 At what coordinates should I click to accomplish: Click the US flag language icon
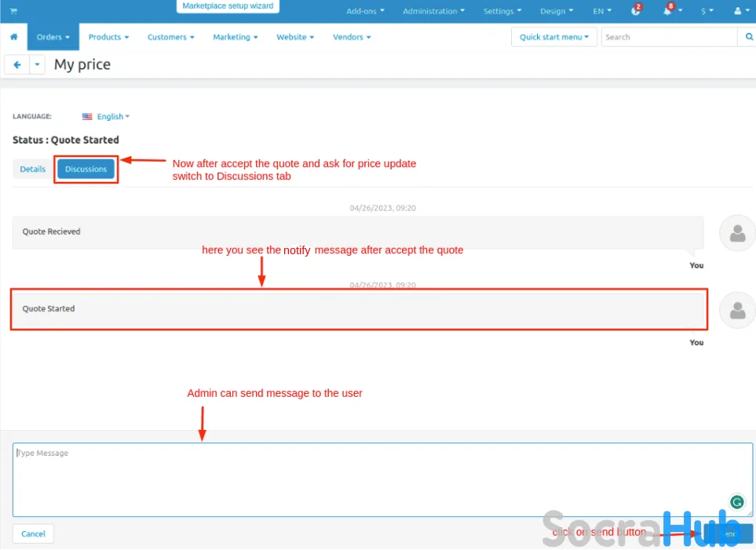coord(87,117)
